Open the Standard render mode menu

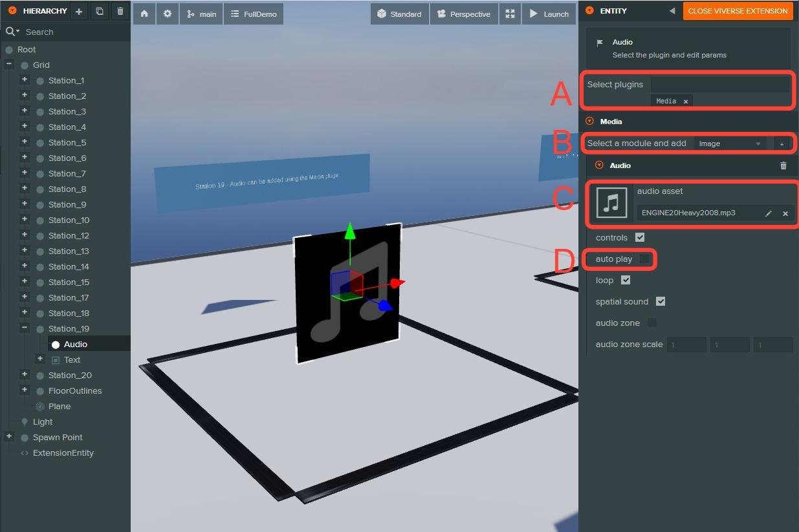click(x=399, y=14)
